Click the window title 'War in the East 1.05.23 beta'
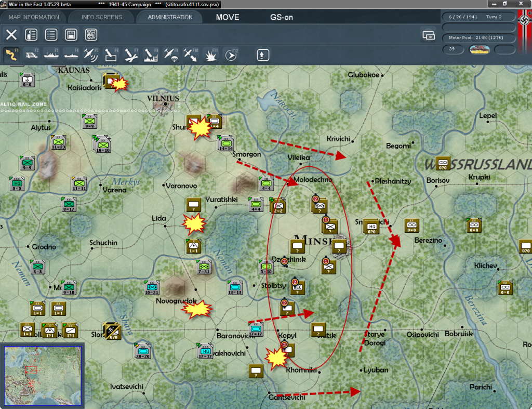The width and height of the screenshot is (532, 409). [x=39, y=4]
